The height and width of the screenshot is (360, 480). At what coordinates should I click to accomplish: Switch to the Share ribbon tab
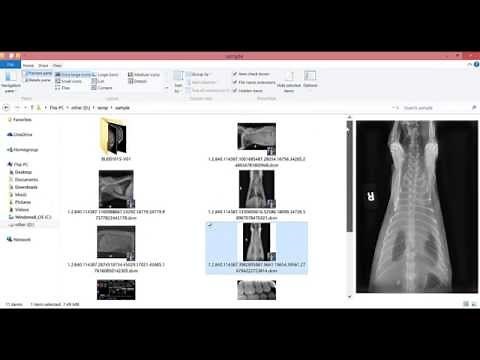[x=43, y=65]
